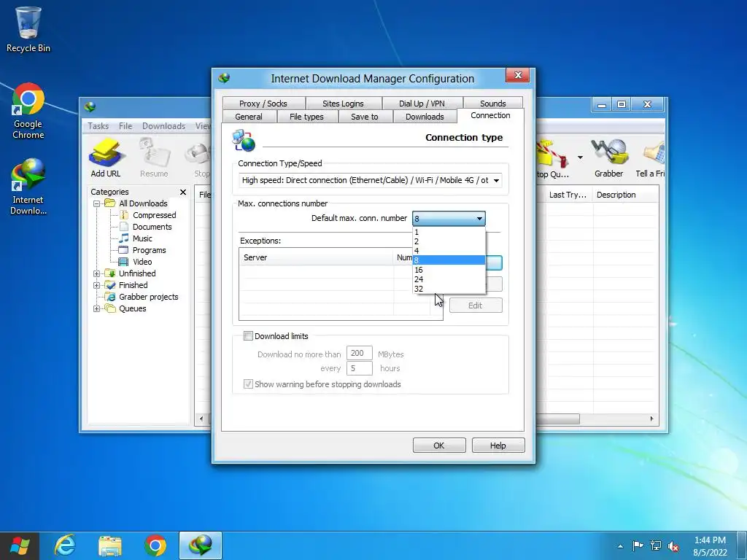This screenshot has height=560, width=747.
Task: Click the Description column header in IDM
Action: click(x=625, y=195)
